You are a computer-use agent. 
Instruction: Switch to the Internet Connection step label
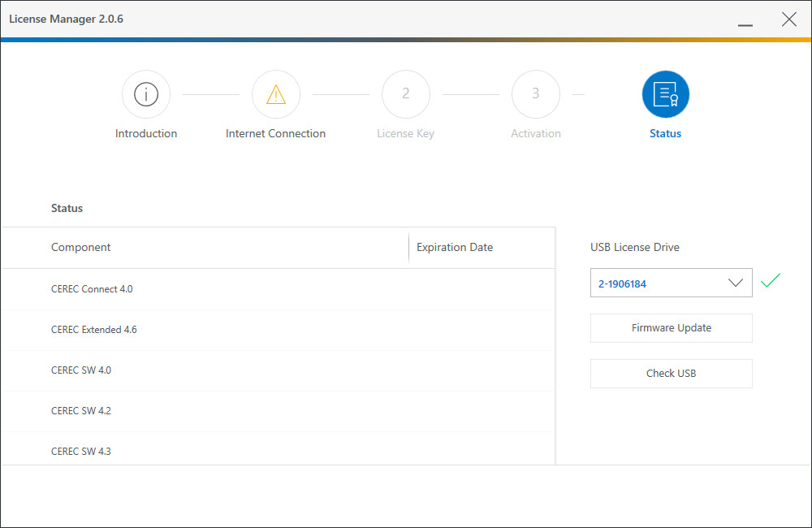275,134
